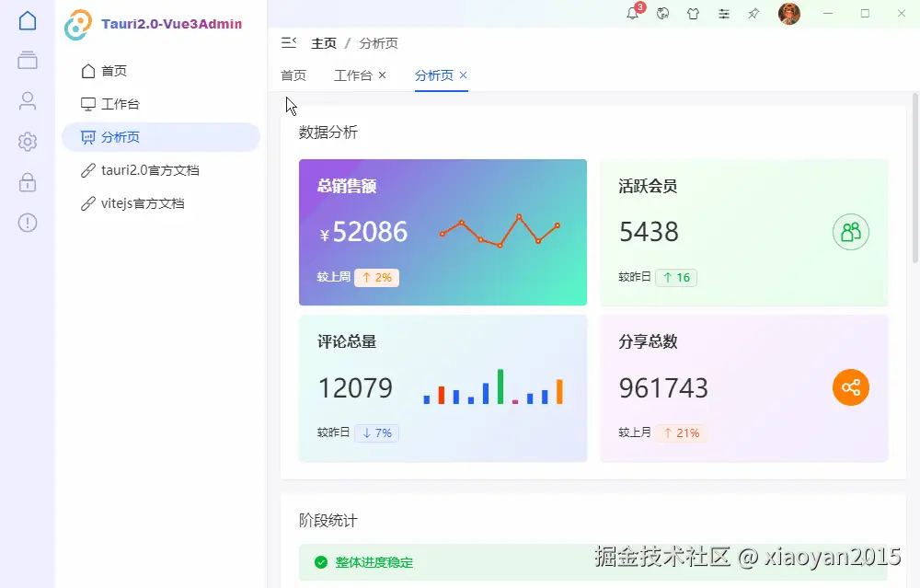Click the 961743 shares value

pyautogui.click(x=663, y=388)
